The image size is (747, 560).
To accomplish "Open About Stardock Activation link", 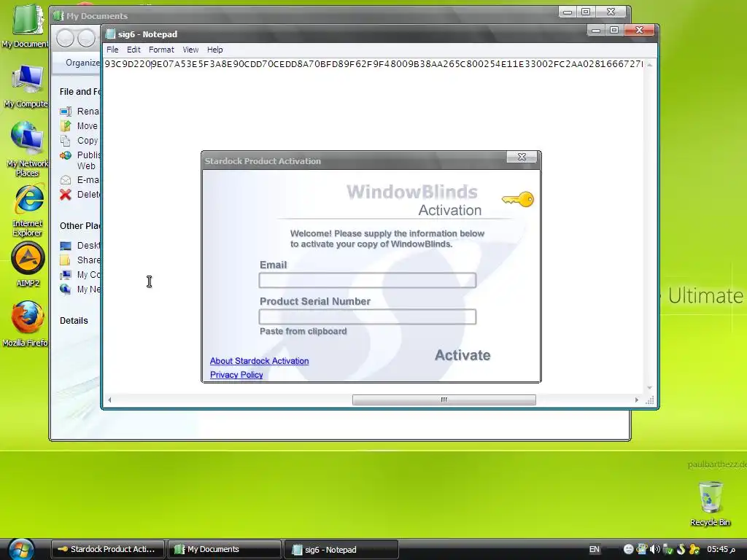I will pyautogui.click(x=259, y=361).
